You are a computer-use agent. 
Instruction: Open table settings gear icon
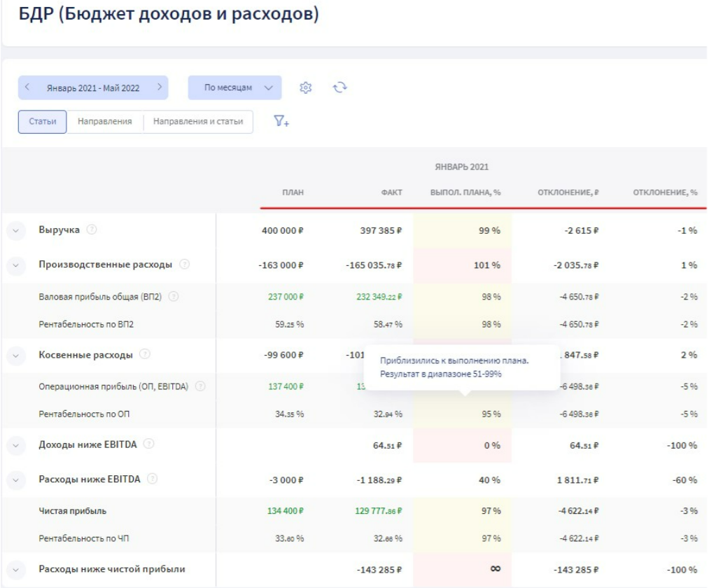304,88
